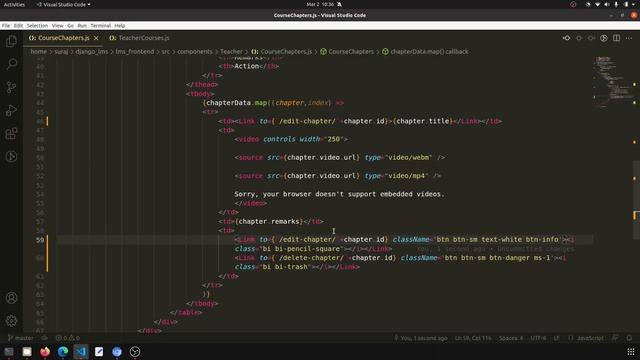This screenshot has width=640, height=360.
Task: Open the Go menu
Action: point(71,25)
